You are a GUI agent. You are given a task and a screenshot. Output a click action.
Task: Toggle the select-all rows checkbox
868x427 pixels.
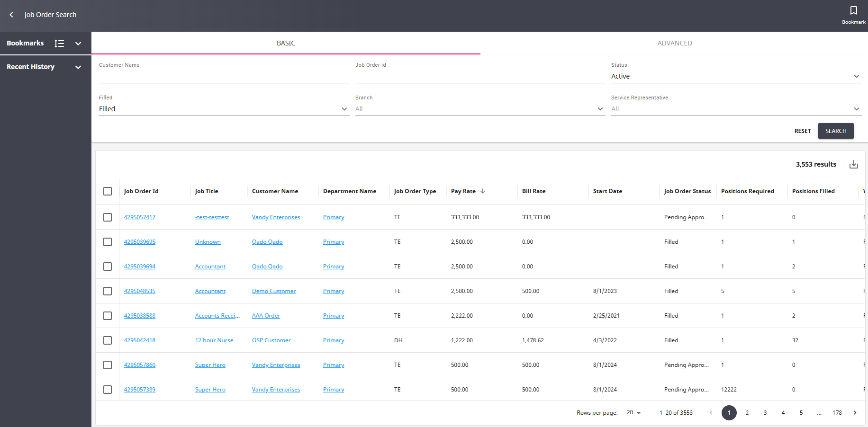[108, 191]
